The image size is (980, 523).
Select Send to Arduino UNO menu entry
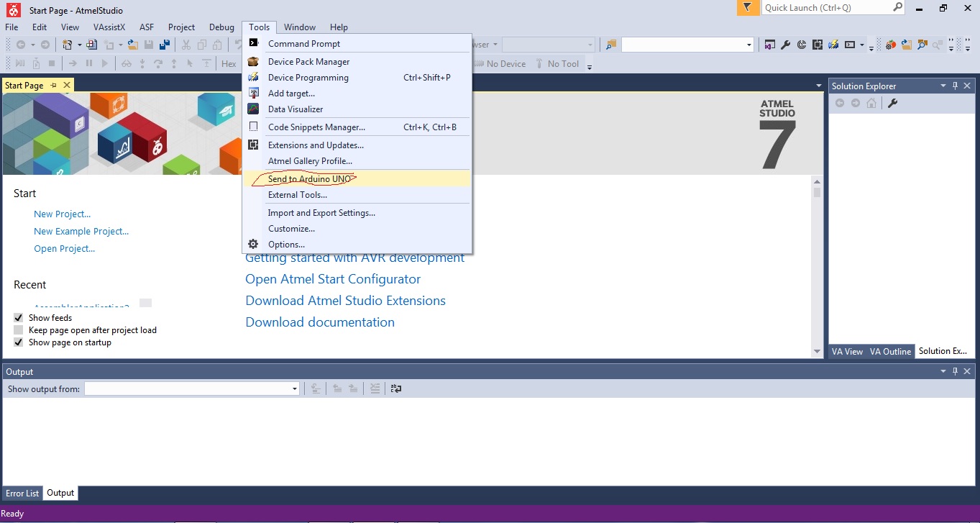coord(357,178)
